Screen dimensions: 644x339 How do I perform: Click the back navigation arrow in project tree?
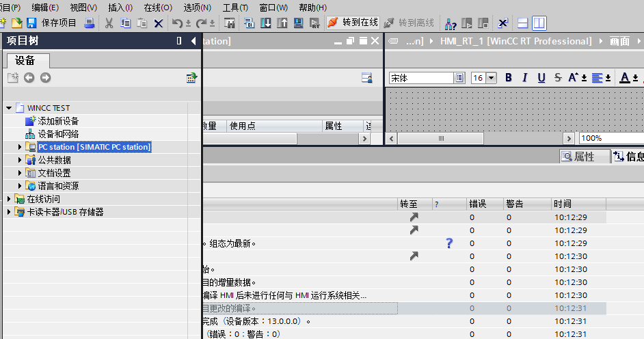coord(29,77)
